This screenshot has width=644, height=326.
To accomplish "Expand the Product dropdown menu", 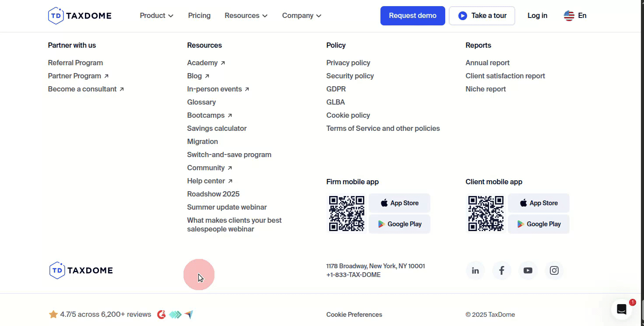I will point(156,16).
